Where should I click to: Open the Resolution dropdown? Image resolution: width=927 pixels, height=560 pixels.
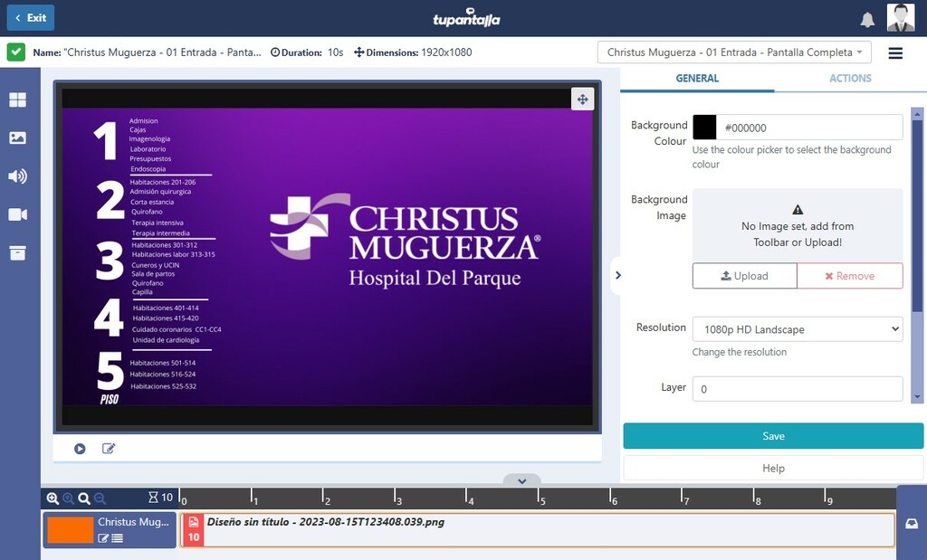(797, 329)
